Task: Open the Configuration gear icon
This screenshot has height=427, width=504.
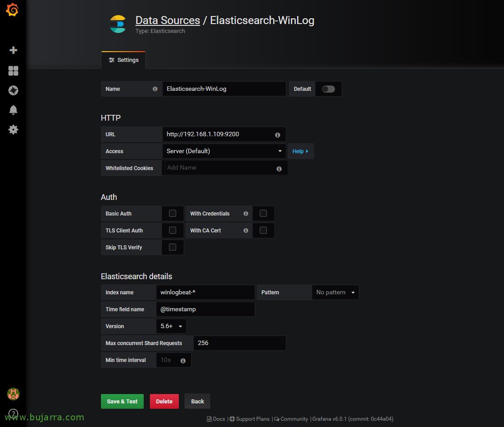Action: (x=13, y=130)
